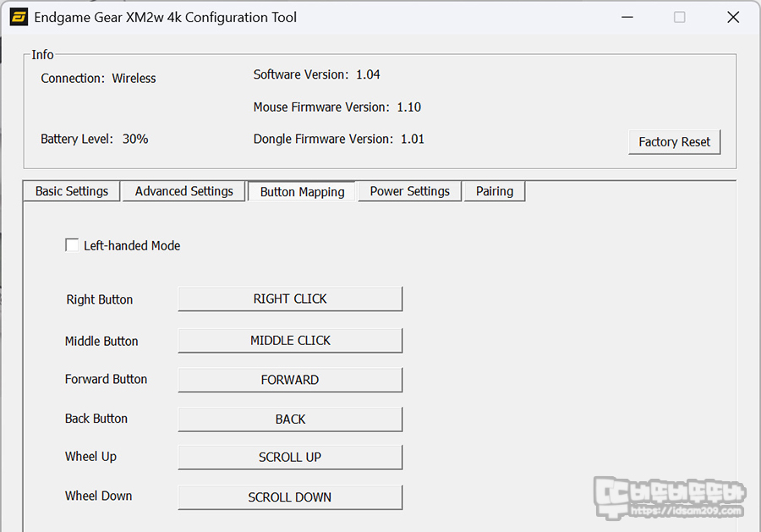The height and width of the screenshot is (532, 761).
Task: Change the SCROLL UP mapping
Action: [290, 458]
